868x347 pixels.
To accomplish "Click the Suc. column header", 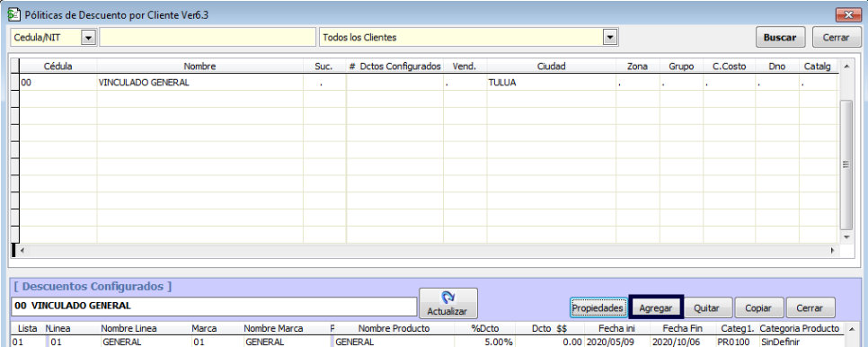I will point(324,67).
